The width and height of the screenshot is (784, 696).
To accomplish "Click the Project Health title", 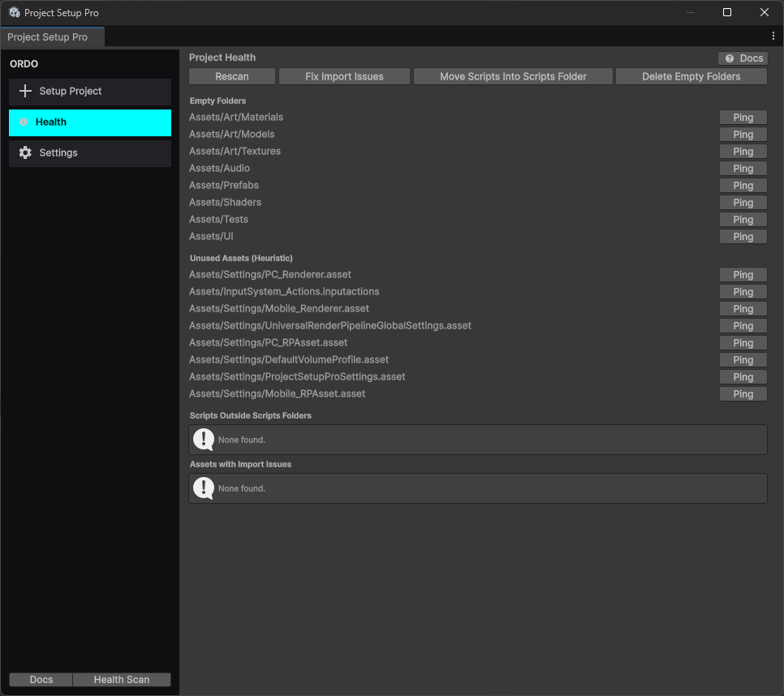I will pos(222,58).
